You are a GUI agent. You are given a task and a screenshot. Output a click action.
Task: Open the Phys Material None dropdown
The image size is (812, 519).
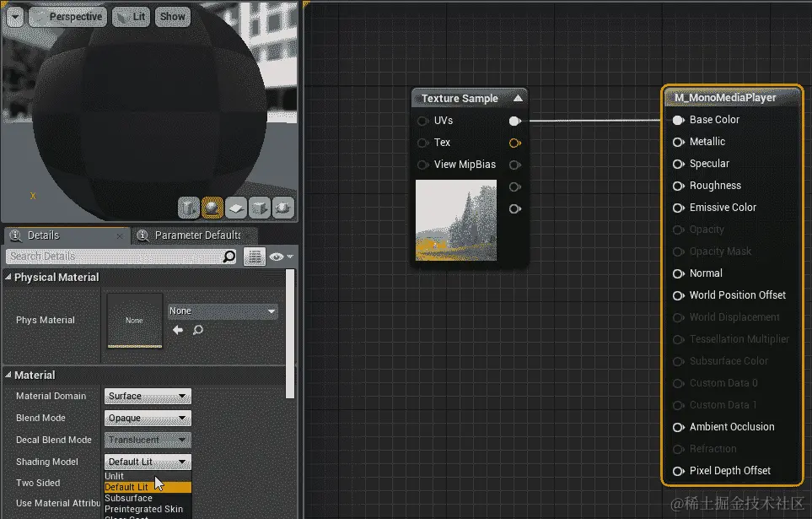point(223,311)
